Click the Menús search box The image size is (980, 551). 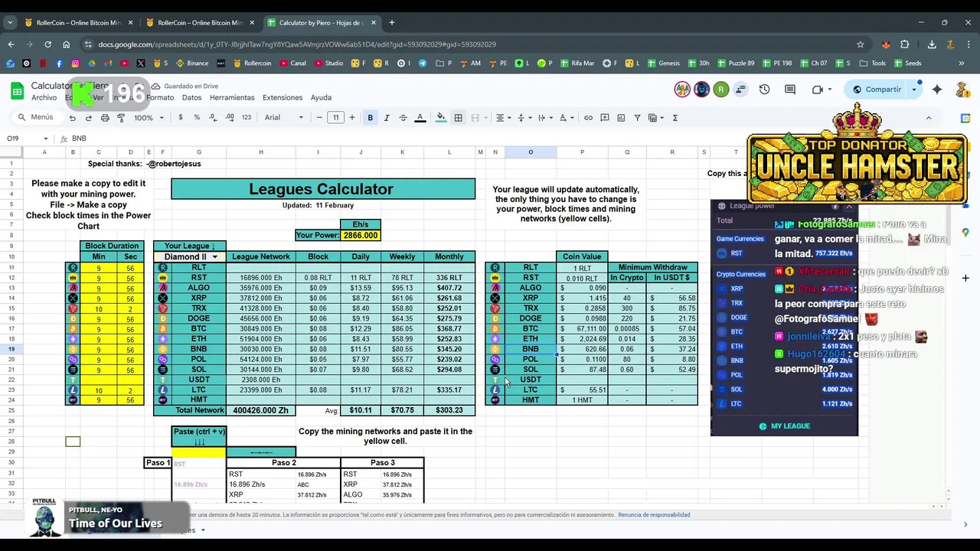coord(35,118)
